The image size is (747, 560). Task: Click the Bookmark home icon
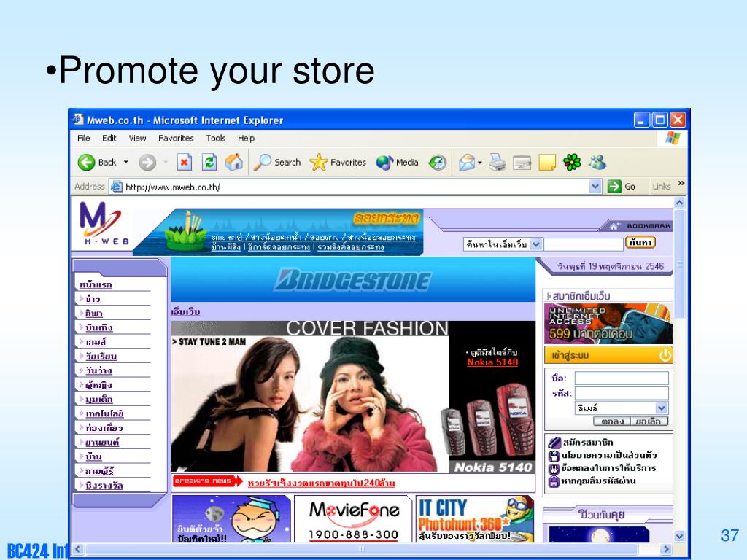[x=614, y=226]
